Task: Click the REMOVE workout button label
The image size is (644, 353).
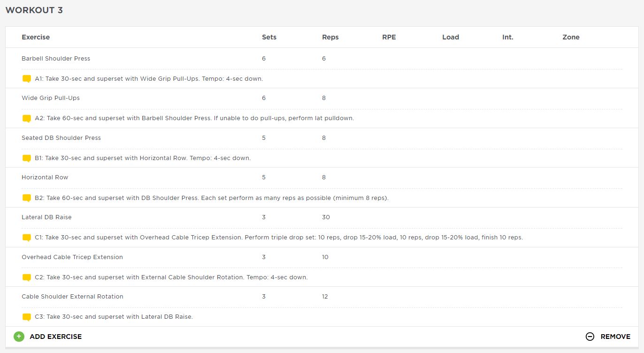Action: (615, 337)
